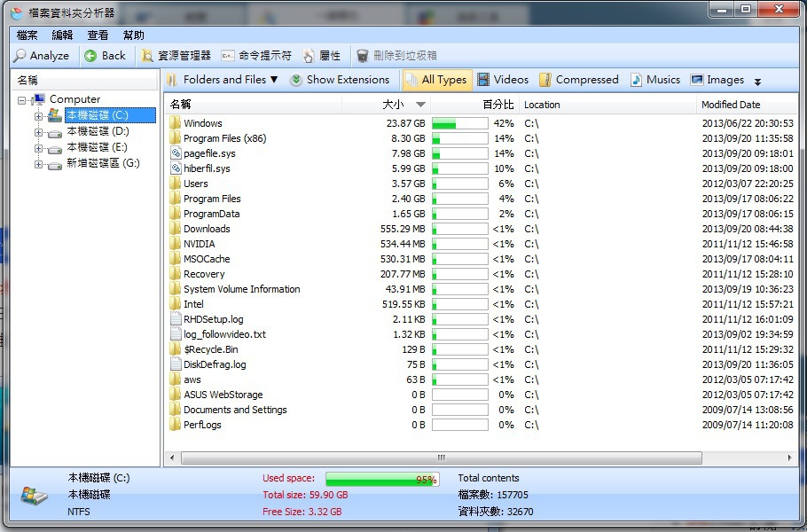Open the 查看 menu
The image size is (807, 532).
click(x=98, y=35)
